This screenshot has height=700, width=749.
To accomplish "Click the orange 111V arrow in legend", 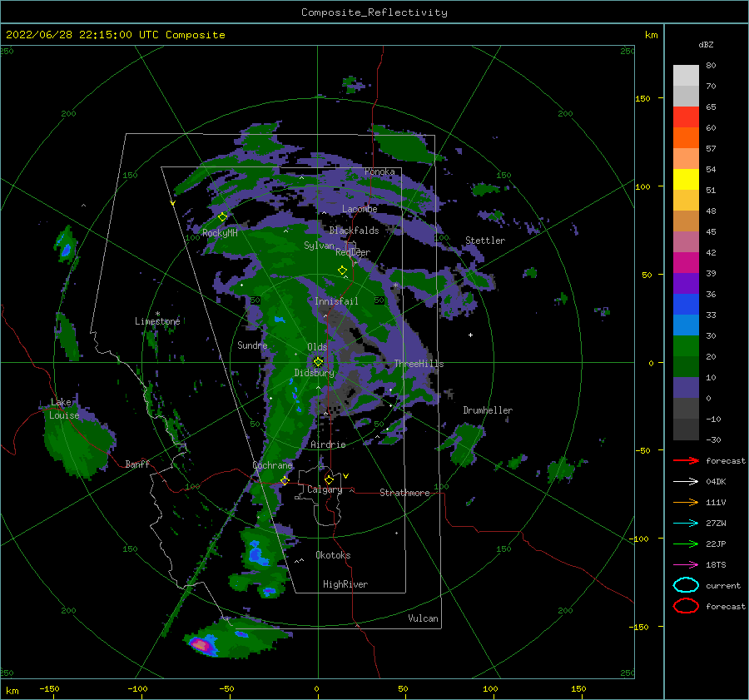I will (686, 502).
